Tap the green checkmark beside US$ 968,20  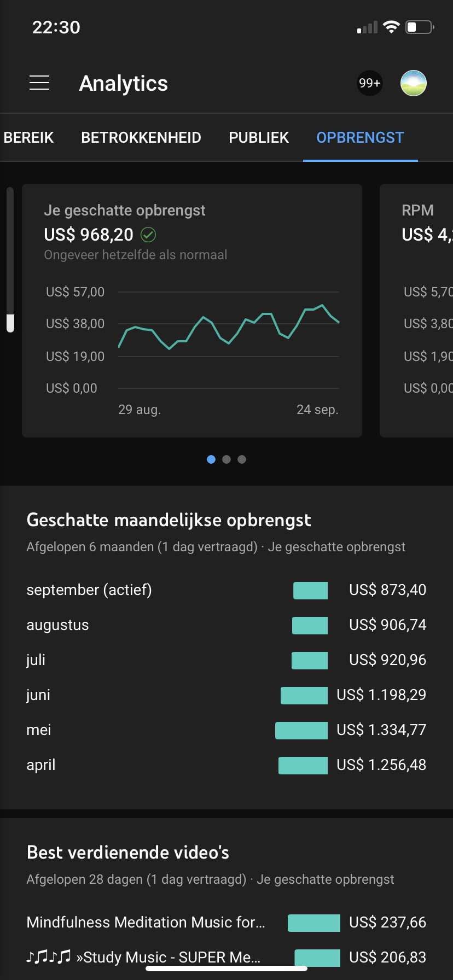click(x=148, y=235)
